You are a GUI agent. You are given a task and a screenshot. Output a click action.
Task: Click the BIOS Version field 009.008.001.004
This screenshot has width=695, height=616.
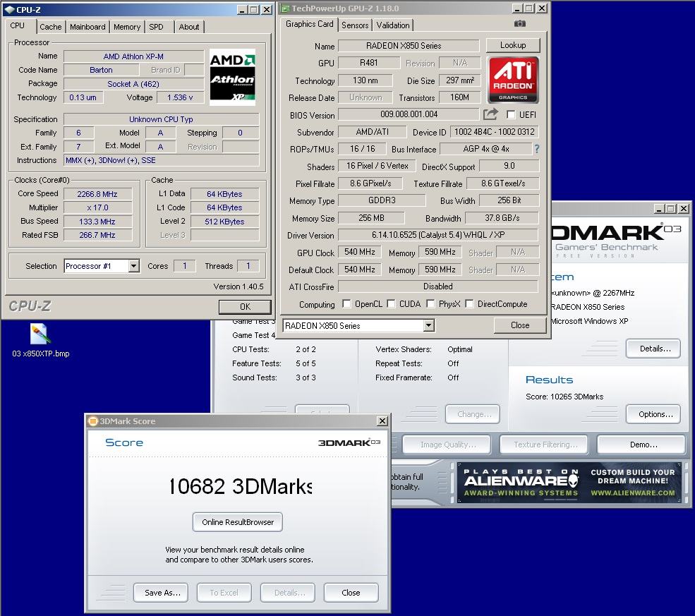tap(409, 114)
